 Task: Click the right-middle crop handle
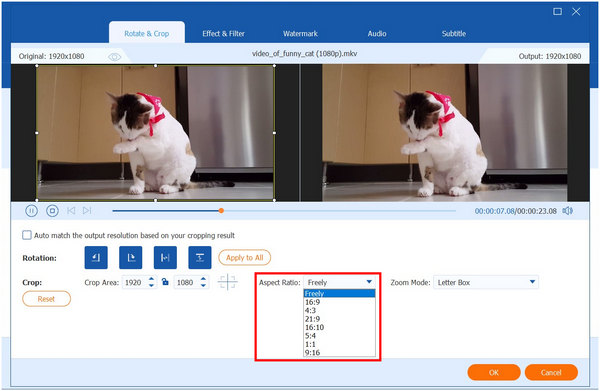coord(274,133)
